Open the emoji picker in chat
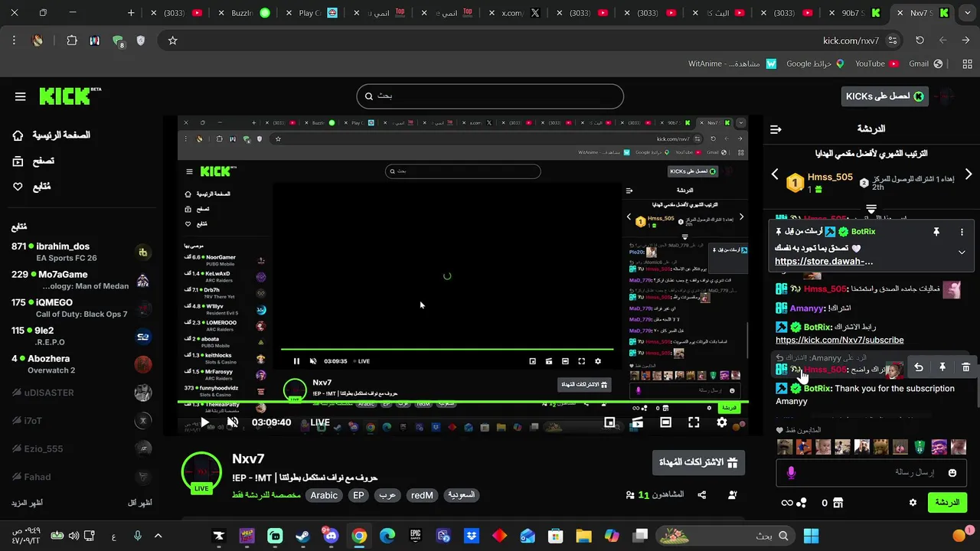980x551 pixels. pyautogui.click(x=952, y=473)
